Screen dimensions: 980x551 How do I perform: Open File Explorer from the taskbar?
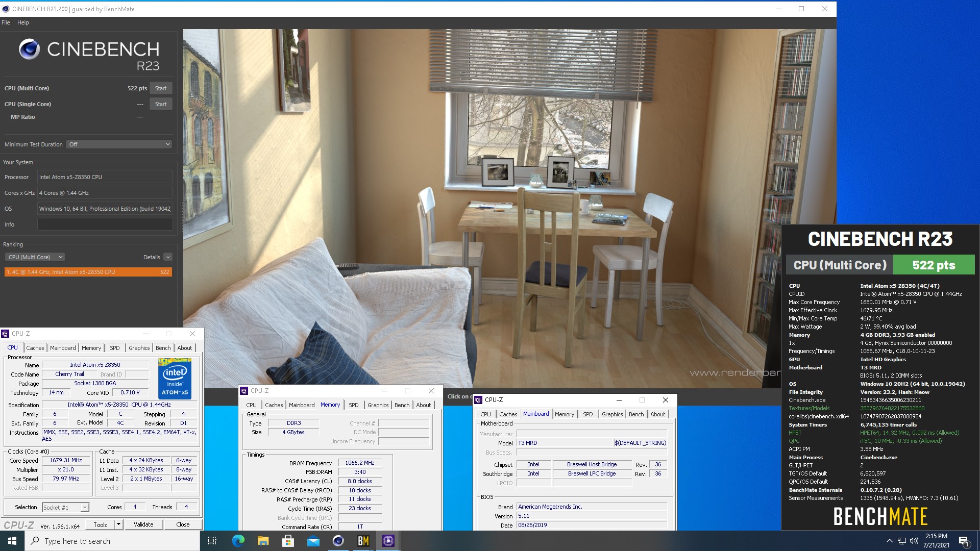[x=263, y=541]
